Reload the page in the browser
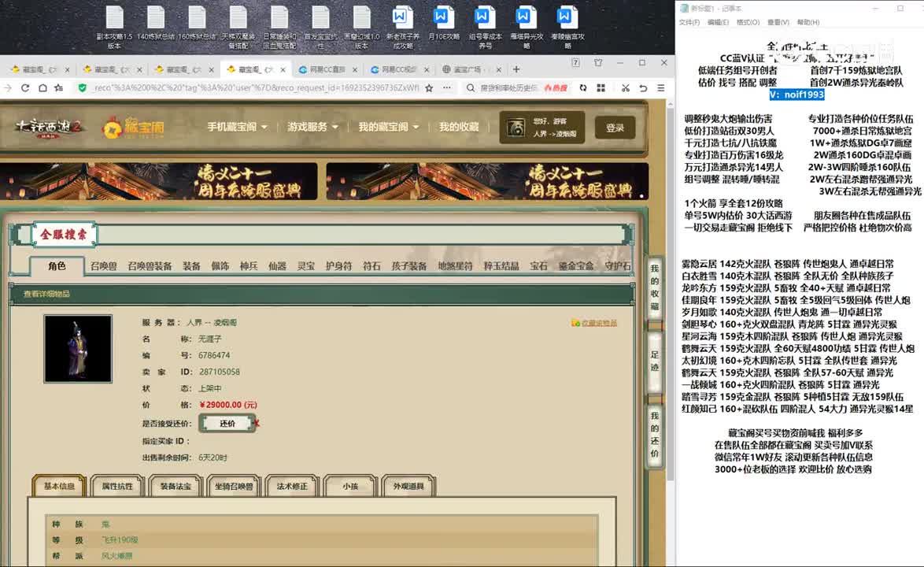This screenshot has width=924, height=567. [x=25, y=88]
